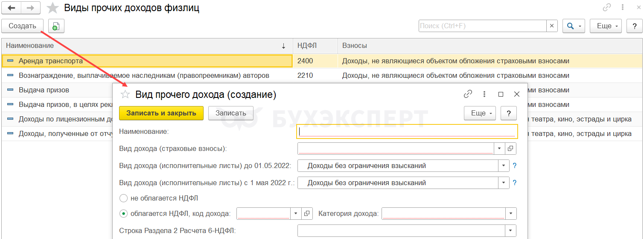Open dropdown for исполнительные листы до 01.05.2022
Screen dimensions: 644x239
click(504, 166)
